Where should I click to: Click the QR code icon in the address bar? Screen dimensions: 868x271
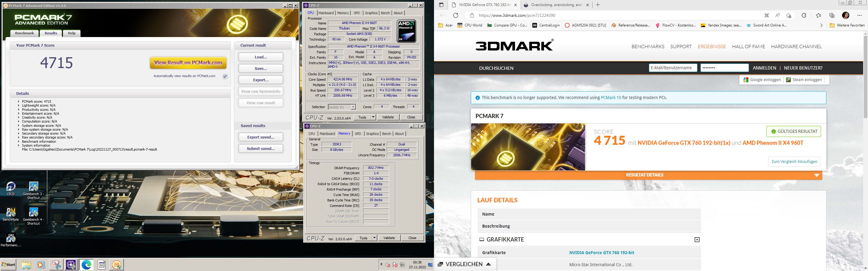766,15
